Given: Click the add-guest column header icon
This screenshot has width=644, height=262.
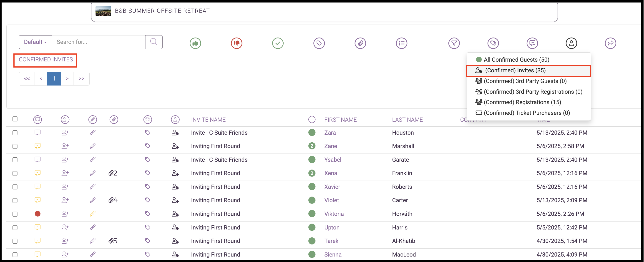Looking at the screenshot, I should pos(65,119).
